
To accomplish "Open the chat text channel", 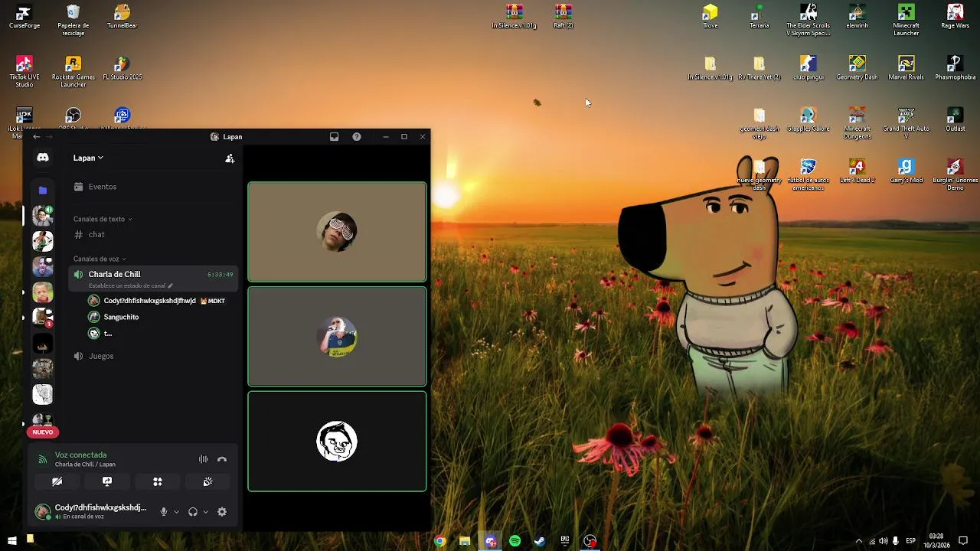I will [153, 235].
